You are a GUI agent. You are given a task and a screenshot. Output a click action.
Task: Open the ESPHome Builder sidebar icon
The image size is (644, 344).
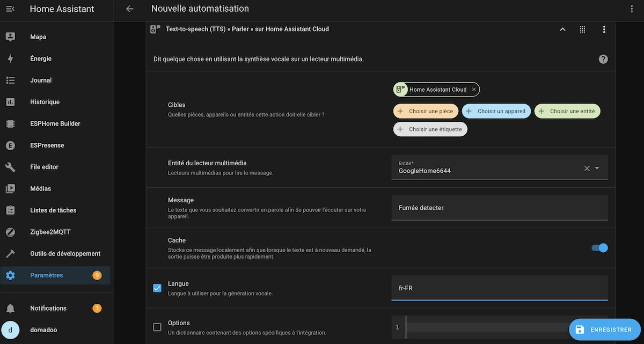11,123
